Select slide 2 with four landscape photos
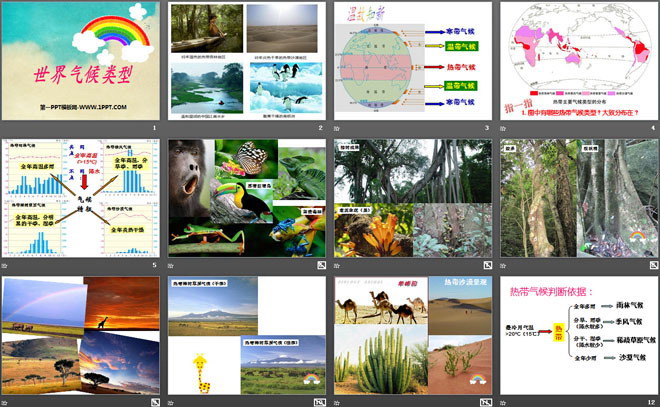This screenshot has width=660, height=407. pos(245,61)
